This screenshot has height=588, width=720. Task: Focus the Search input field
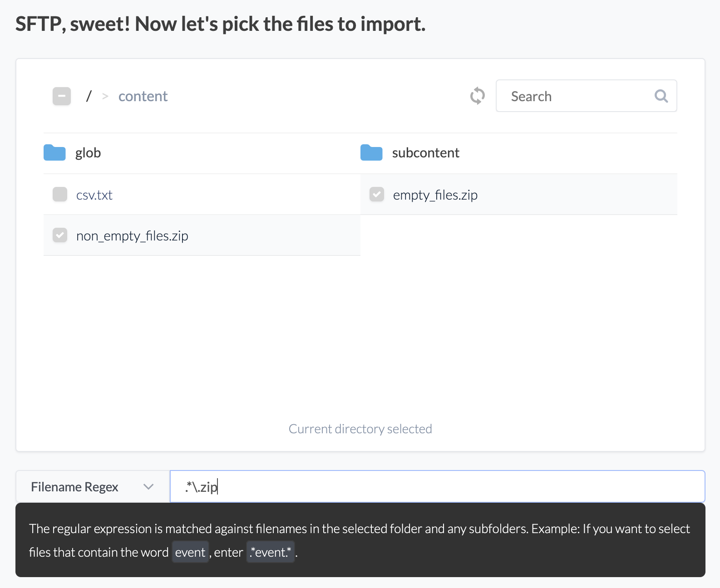pos(577,96)
